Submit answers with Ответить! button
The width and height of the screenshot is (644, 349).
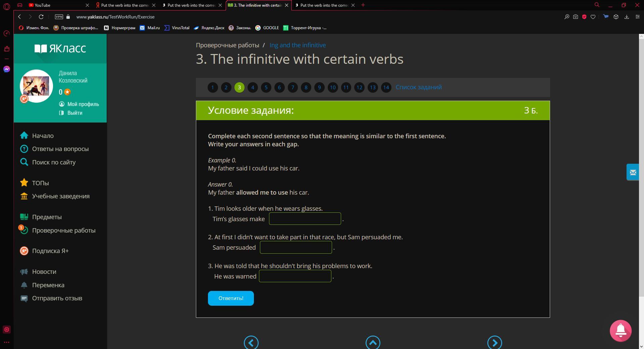tap(231, 298)
